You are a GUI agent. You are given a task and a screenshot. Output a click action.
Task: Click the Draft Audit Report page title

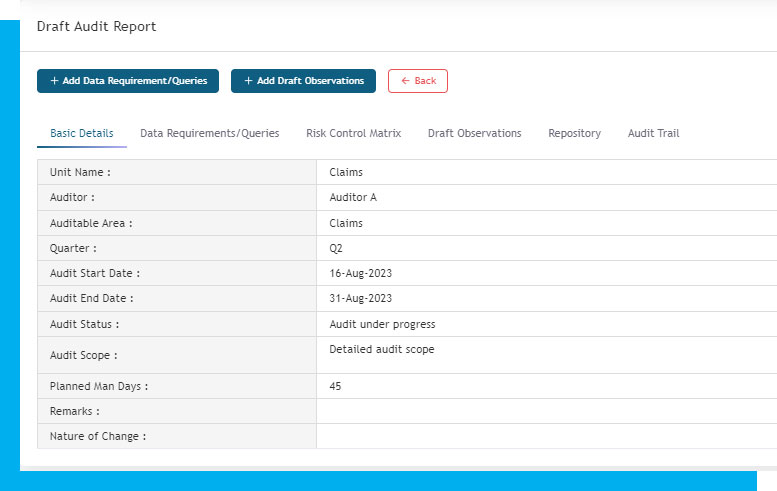tap(96, 27)
